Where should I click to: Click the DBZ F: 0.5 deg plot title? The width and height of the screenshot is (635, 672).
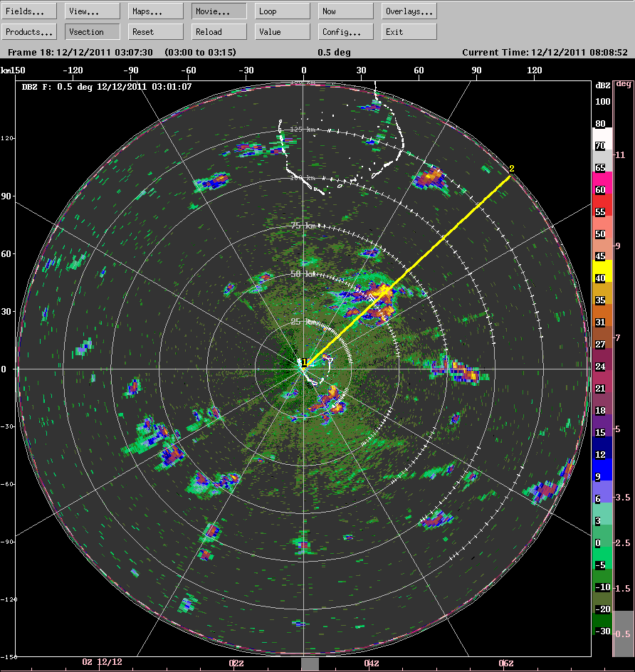click(x=107, y=87)
